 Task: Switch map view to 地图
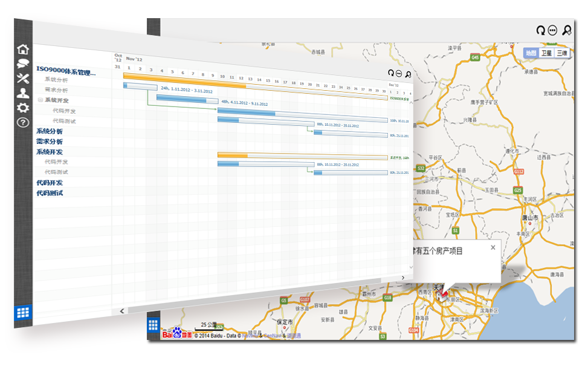click(531, 53)
